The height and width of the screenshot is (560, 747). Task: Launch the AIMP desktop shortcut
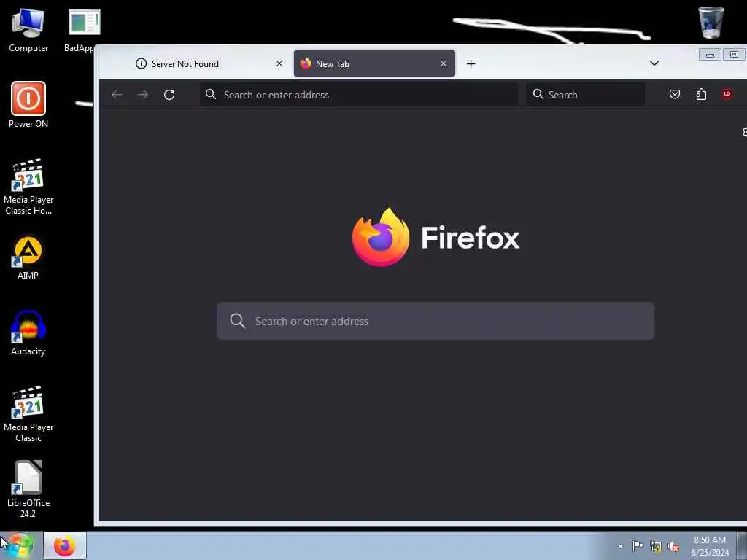click(x=28, y=257)
